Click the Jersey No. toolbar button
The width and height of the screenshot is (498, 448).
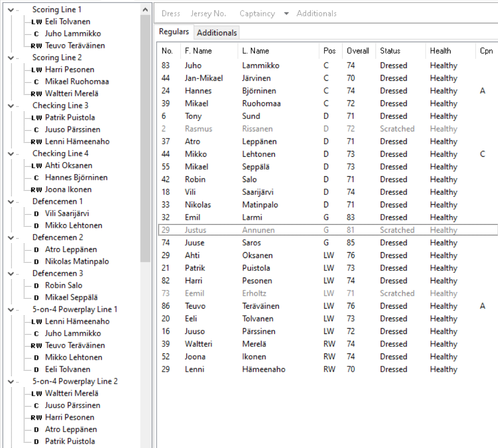(208, 14)
